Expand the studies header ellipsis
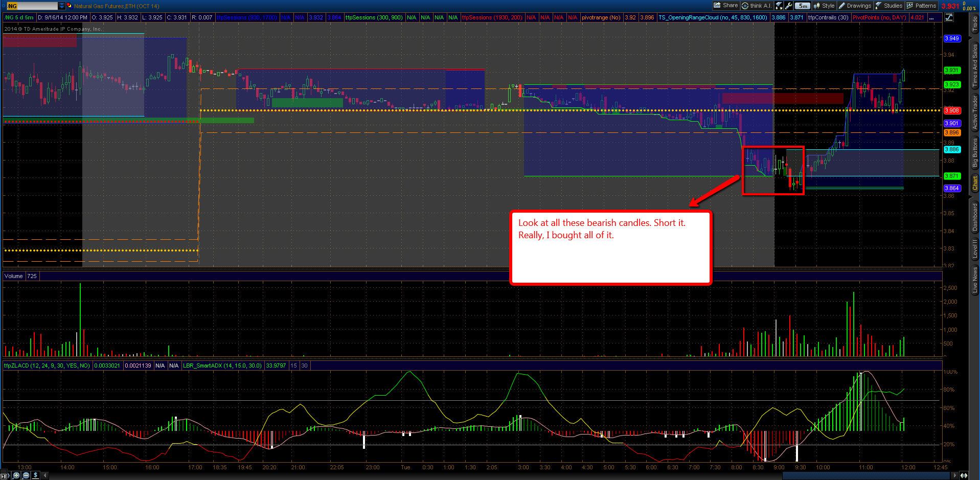Image resolution: width=980 pixels, height=480 pixels. pos(932,17)
